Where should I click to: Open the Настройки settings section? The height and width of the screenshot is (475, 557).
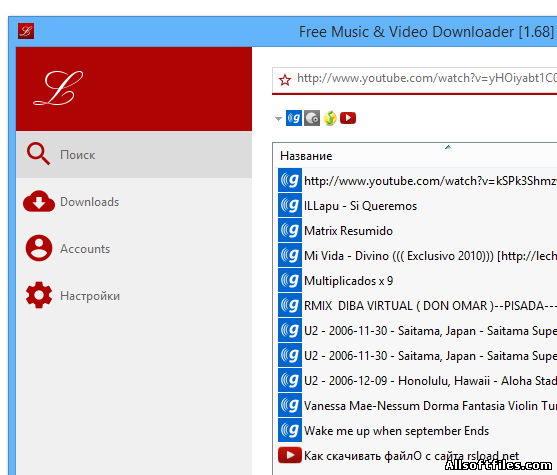[134, 295]
